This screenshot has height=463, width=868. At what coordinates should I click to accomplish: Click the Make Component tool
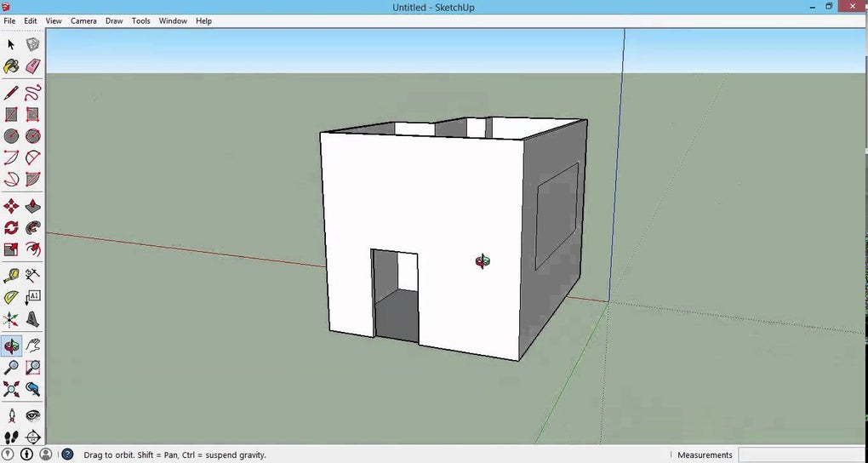click(x=32, y=45)
